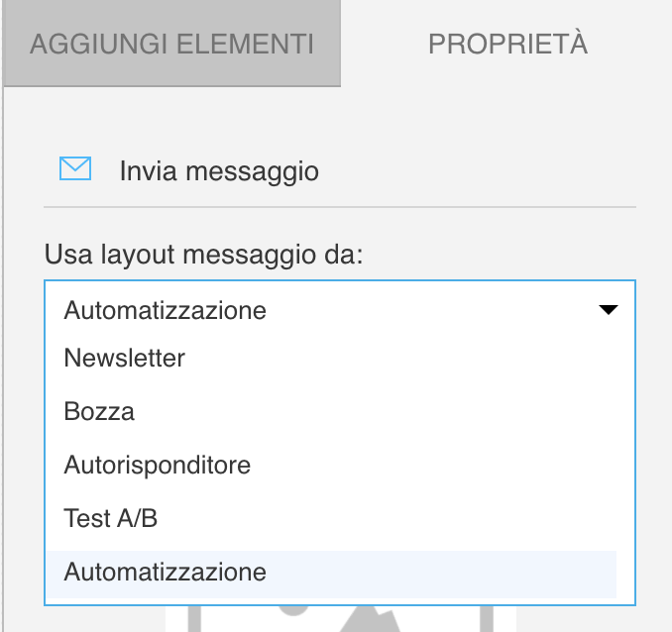Click the Usa layout messaggio da label

click(203, 254)
